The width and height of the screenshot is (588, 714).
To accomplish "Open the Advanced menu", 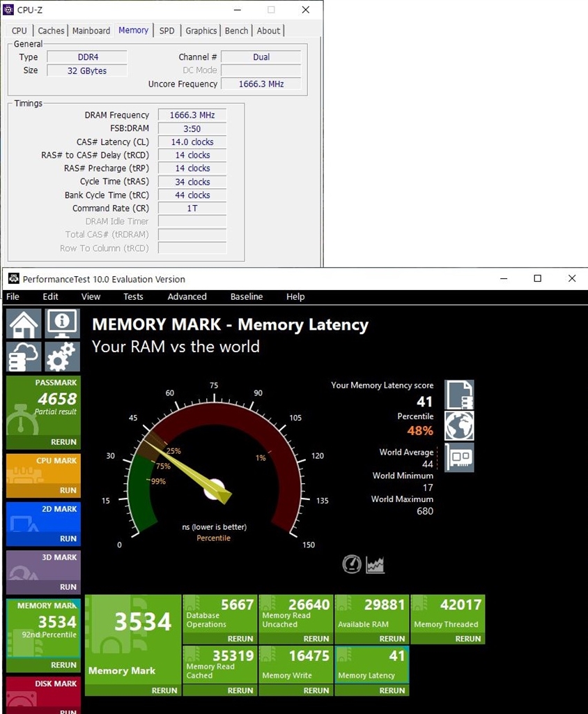I will (x=187, y=296).
